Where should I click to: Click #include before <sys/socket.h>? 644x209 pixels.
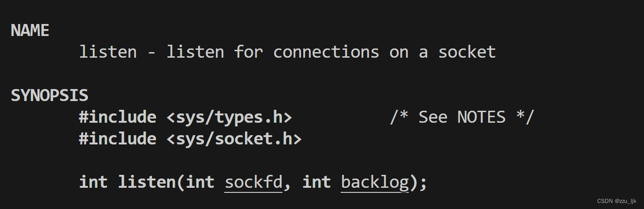coord(117,138)
